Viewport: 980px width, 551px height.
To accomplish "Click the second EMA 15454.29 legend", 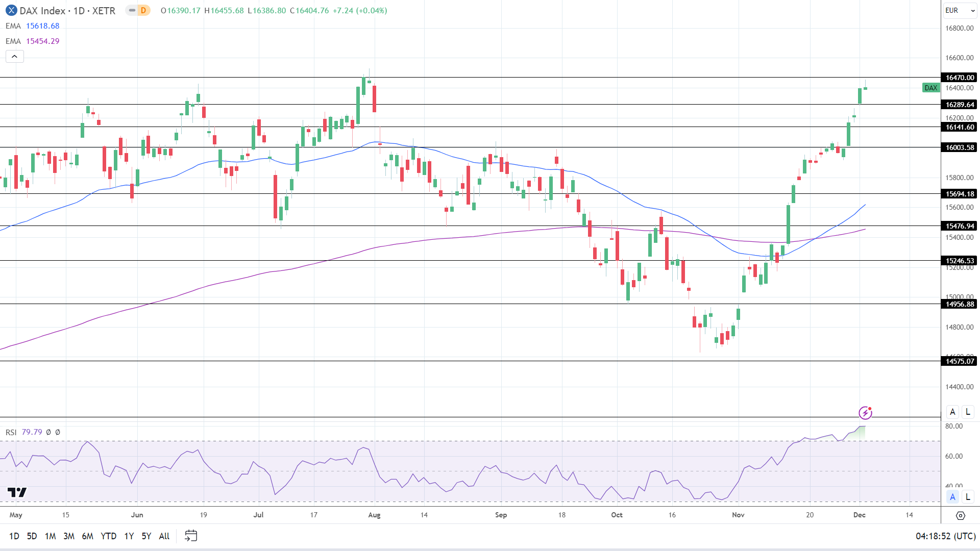I will (33, 41).
